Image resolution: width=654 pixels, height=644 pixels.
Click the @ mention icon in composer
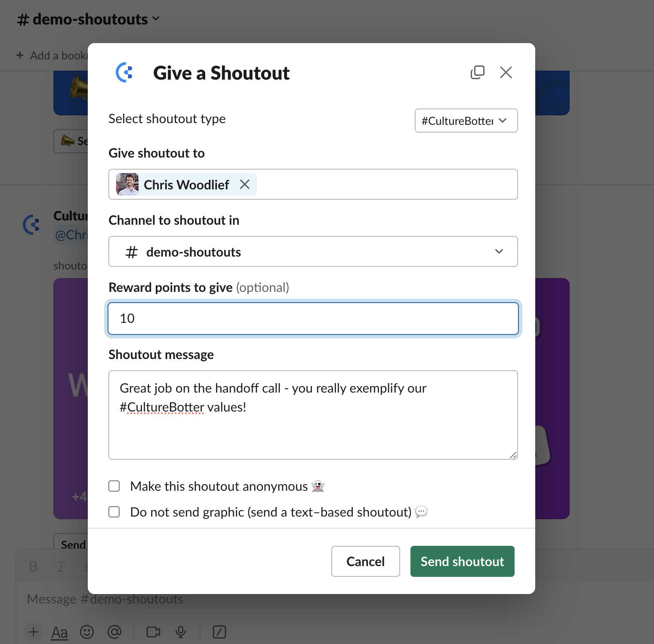coord(114,632)
